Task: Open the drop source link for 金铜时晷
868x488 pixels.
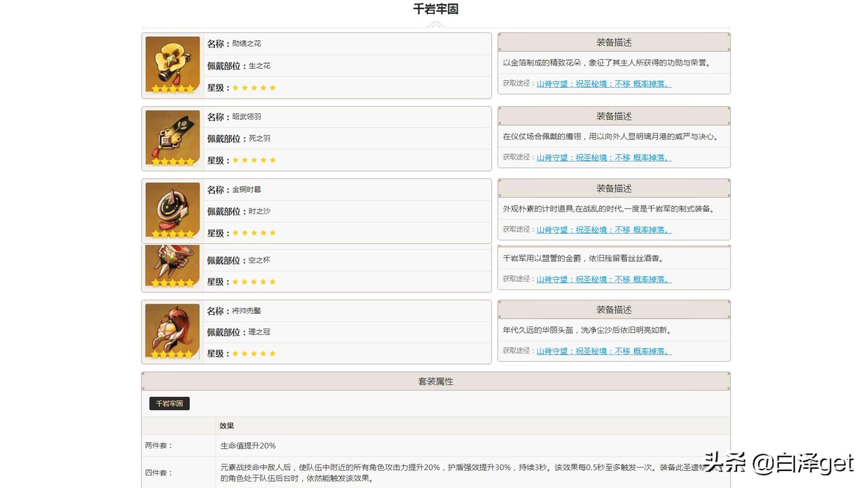Action: pos(604,230)
